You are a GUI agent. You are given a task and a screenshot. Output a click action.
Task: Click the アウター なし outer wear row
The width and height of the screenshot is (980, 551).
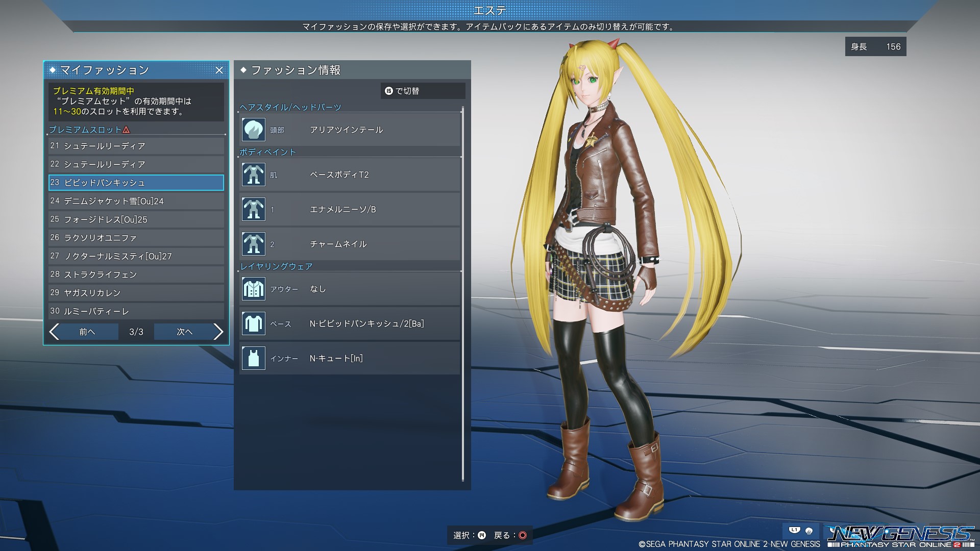[350, 289]
